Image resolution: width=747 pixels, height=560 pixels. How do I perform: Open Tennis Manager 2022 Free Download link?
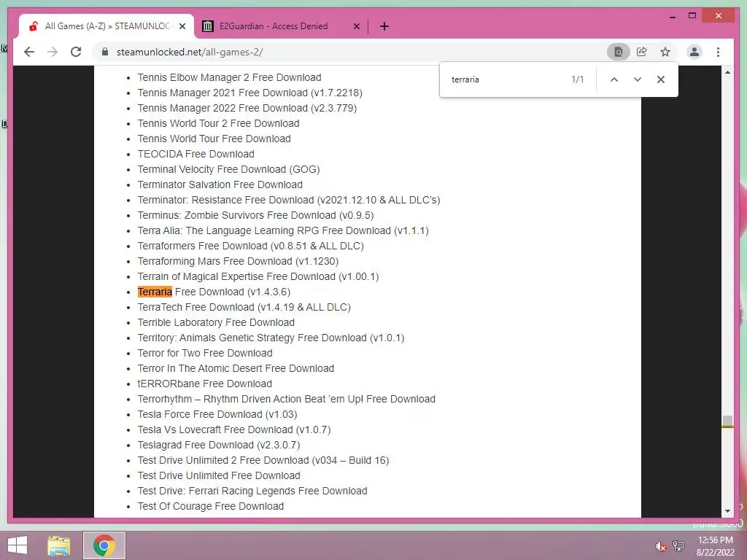coord(247,108)
